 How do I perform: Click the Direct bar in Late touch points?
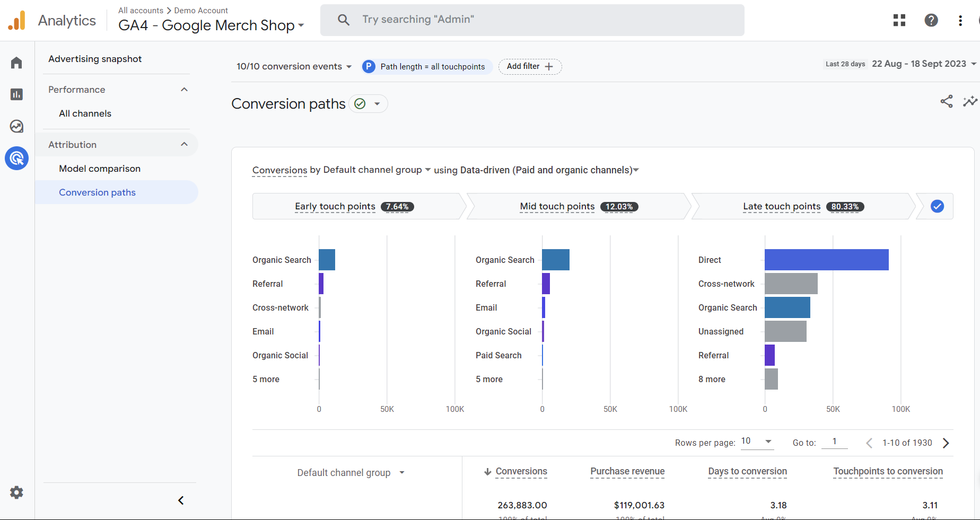pos(827,260)
